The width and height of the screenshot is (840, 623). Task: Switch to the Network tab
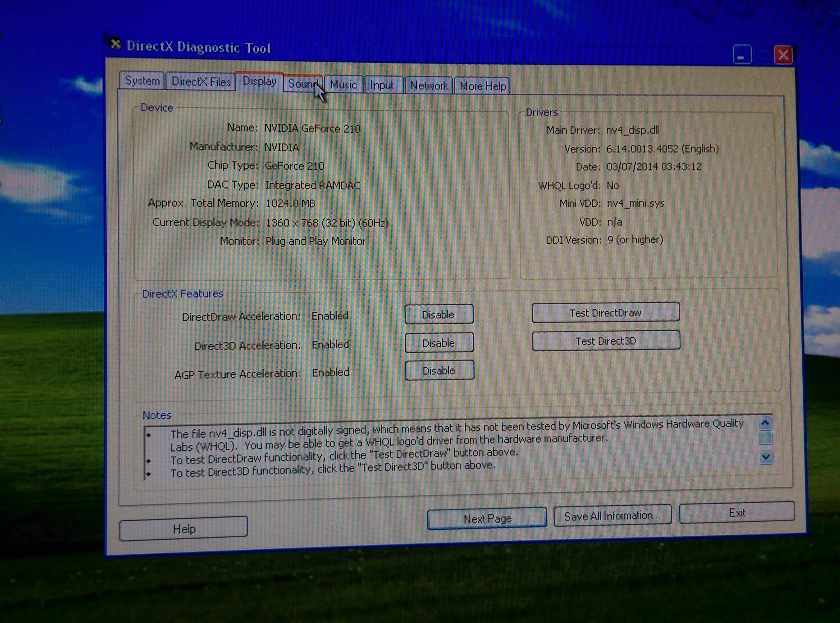(429, 86)
